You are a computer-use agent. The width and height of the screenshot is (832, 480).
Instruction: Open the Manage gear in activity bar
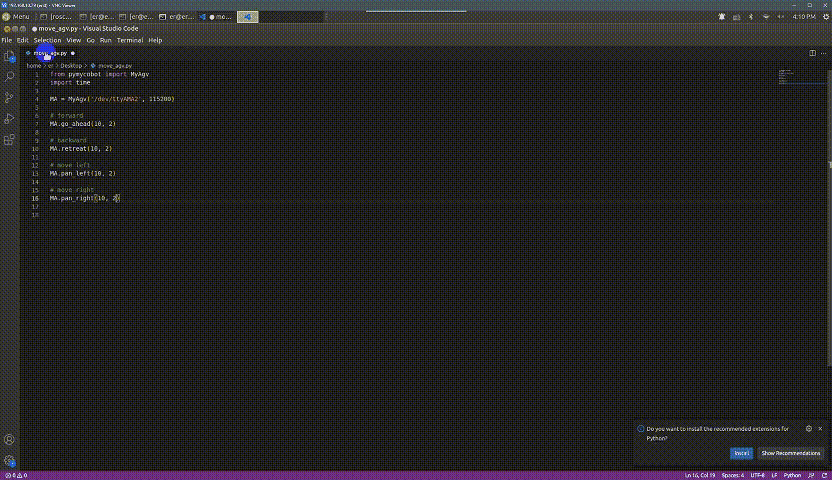(9, 460)
